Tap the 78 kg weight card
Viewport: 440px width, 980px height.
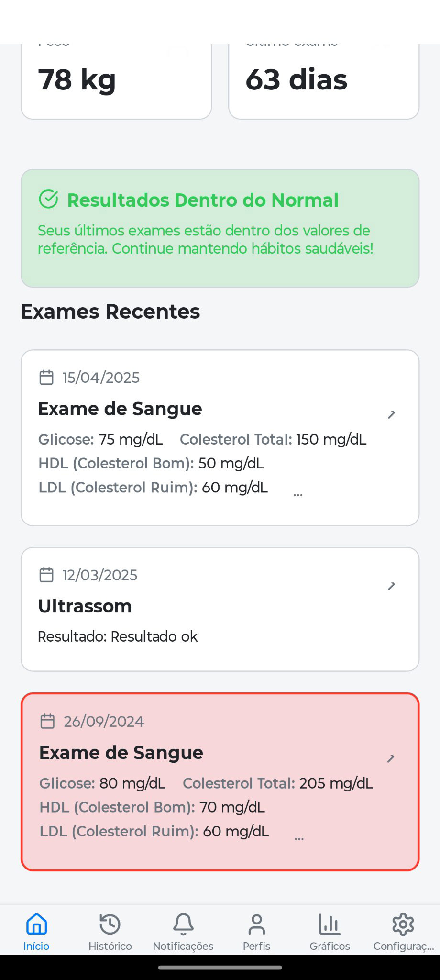(x=116, y=81)
